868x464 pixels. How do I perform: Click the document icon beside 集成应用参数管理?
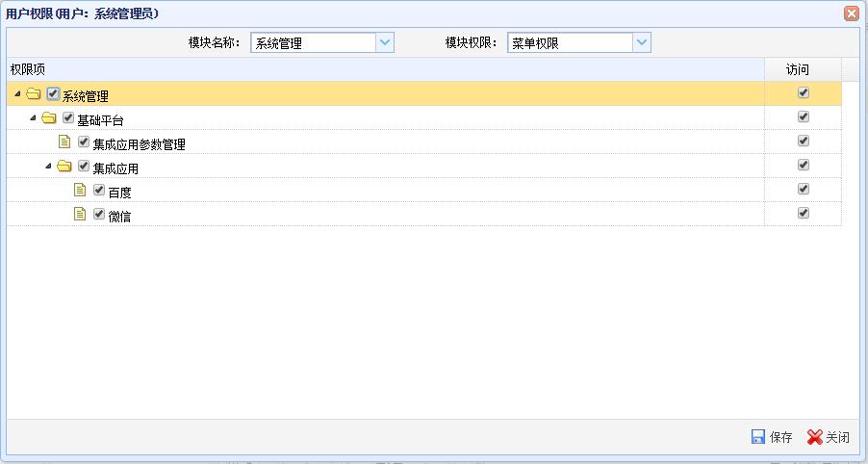(x=64, y=142)
